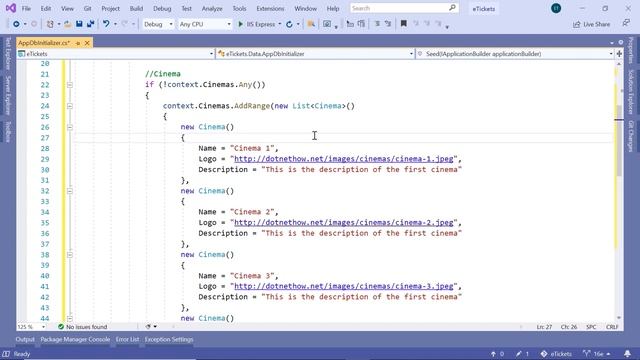Click the user account avatar
Image resolution: width=640 pixels, height=360 pixels.
pyautogui.click(x=556, y=8)
